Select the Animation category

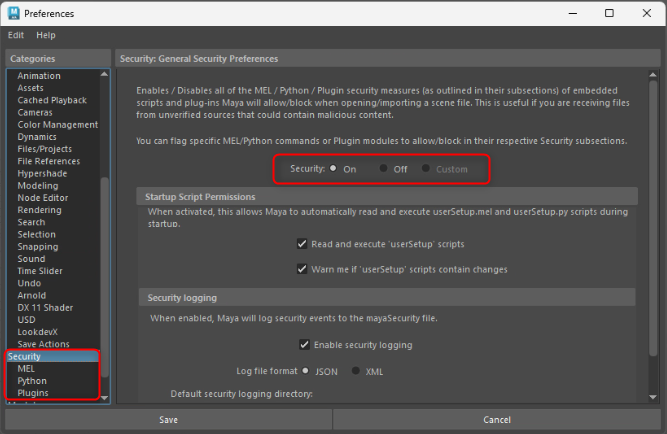point(39,76)
